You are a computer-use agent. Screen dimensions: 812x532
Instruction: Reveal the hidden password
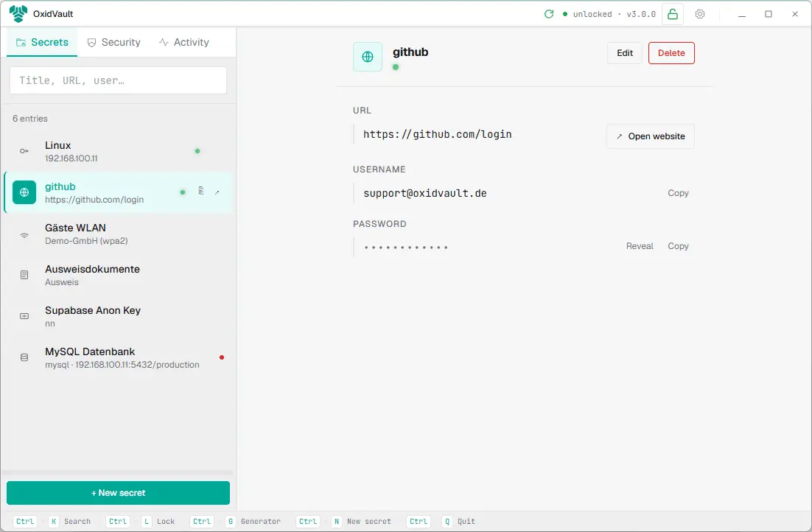pyautogui.click(x=640, y=246)
